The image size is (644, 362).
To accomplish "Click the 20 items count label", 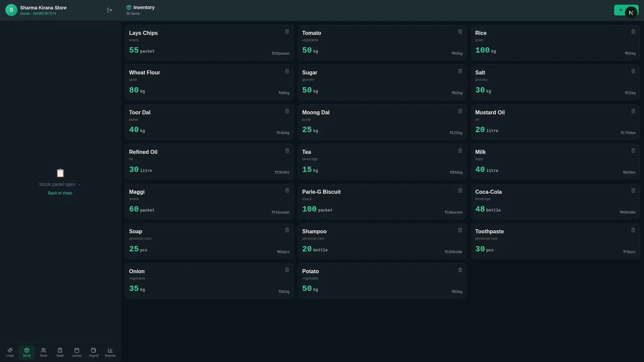I will 133,14.
